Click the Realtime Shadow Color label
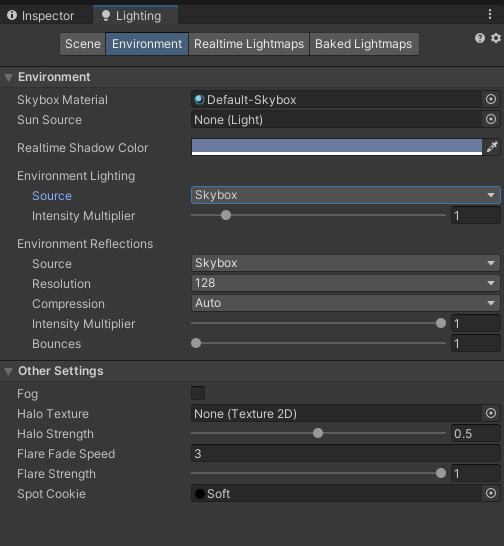 [83, 148]
